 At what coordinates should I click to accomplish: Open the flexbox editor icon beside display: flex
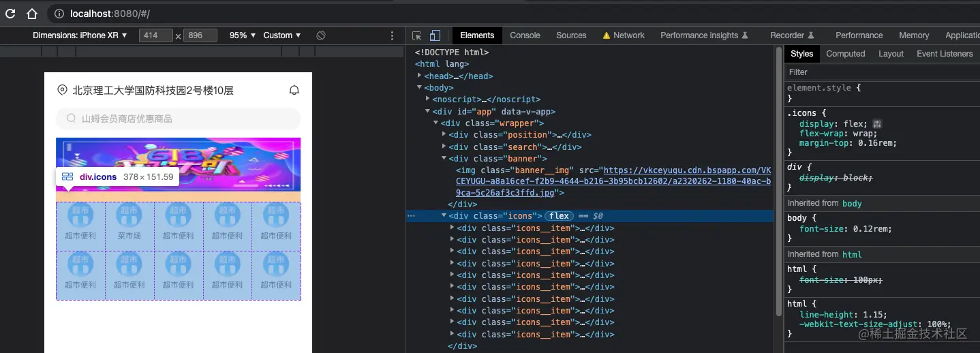pyautogui.click(x=877, y=124)
